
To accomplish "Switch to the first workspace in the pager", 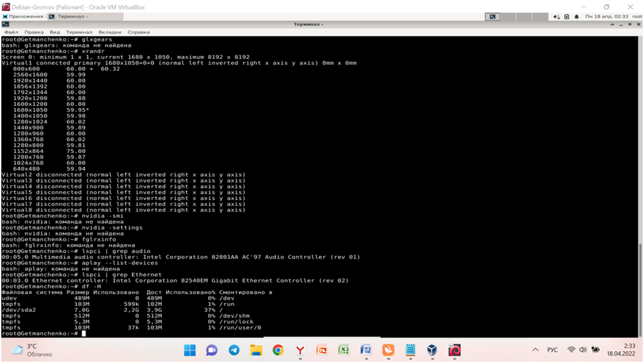I will (493, 17).
